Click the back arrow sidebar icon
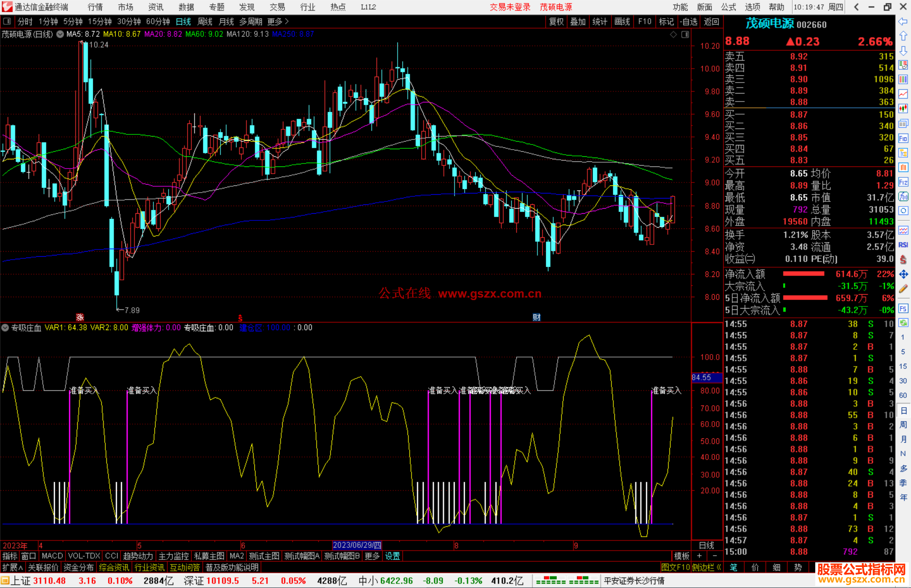911x588 pixels. click(903, 21)
